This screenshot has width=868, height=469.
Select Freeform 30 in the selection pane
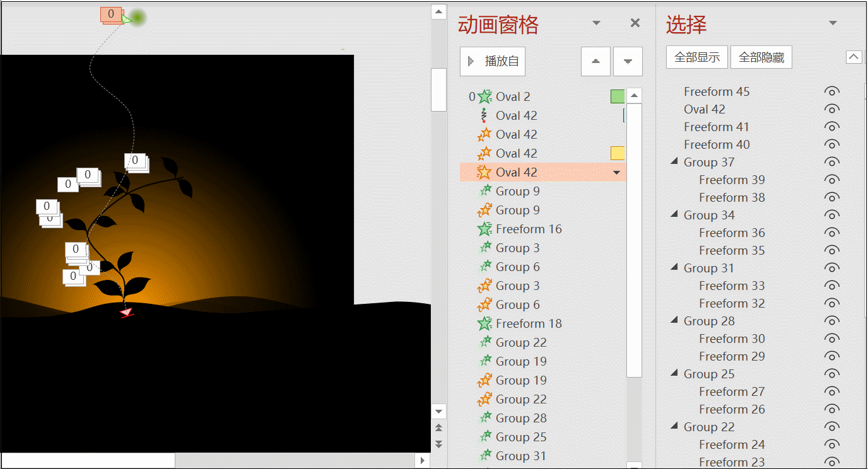tap(732, 339)
